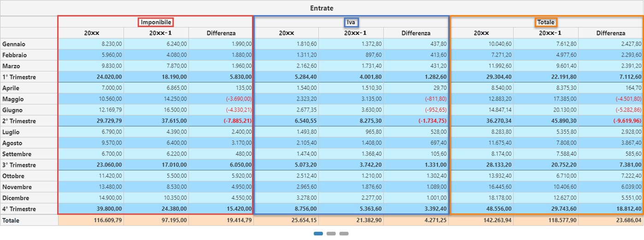644x240 pixels.
Task: Click the Maggio row label
Action: [x=13, y=99]
